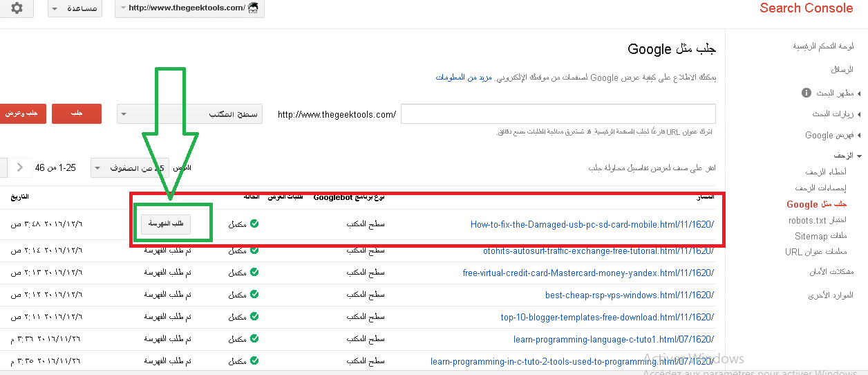Click green check for top-10-blogger-templates row
The width and height of the screenshot is (868, 375).
click(x=254, y=317)
